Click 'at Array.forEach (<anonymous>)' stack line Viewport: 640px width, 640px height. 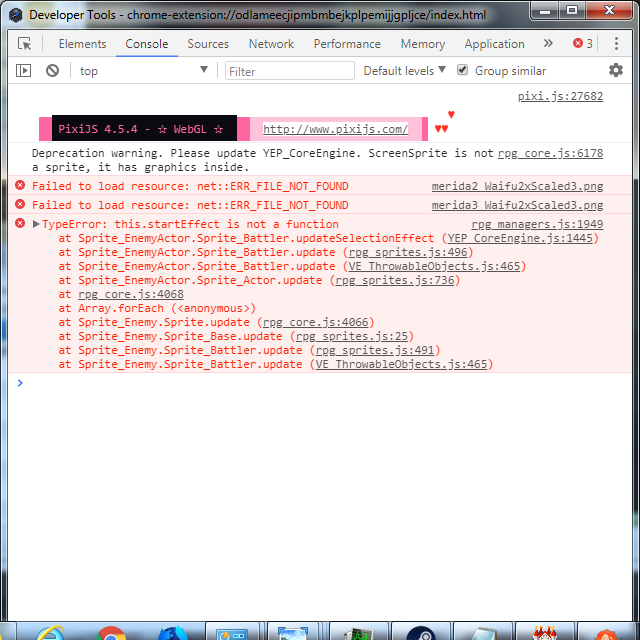click(157, 308)
